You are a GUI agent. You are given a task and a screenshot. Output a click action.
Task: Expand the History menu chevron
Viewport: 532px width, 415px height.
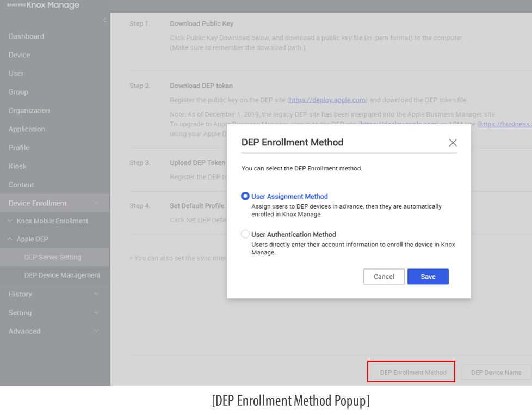click(x=96, y=294)
